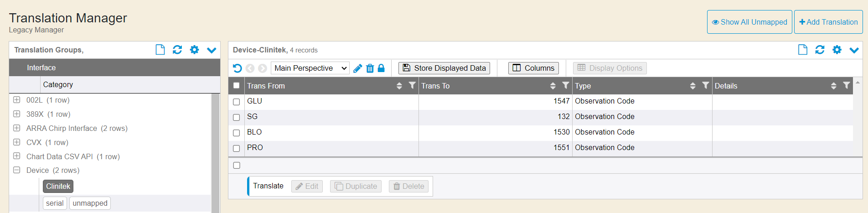Click Show All Unmapped button
The width and height of the screenshot is (868, 213).
[749, 22]
